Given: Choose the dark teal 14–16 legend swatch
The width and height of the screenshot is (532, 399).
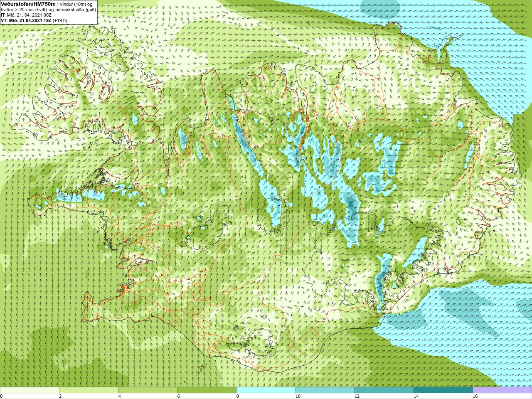Looking at the screenshot, I should pos(443,390).
